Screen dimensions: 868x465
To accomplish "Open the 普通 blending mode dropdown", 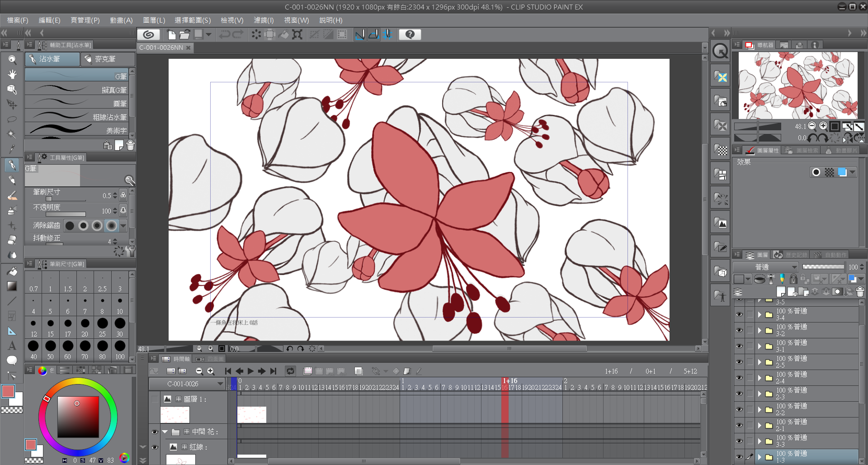I will [765, 267].
